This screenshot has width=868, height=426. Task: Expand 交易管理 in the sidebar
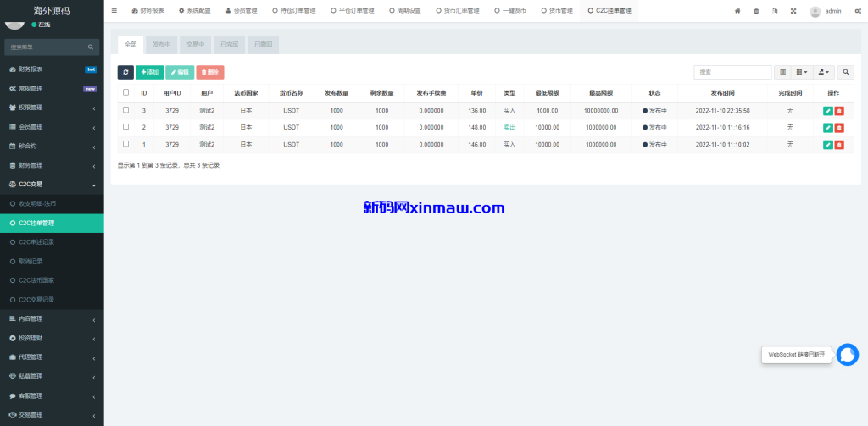tap(52, 414)
